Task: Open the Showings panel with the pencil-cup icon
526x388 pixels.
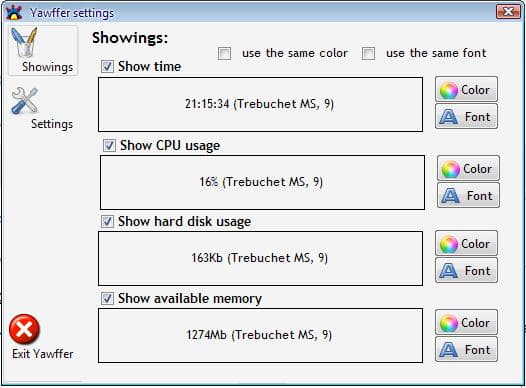Action: click(43, 51)
